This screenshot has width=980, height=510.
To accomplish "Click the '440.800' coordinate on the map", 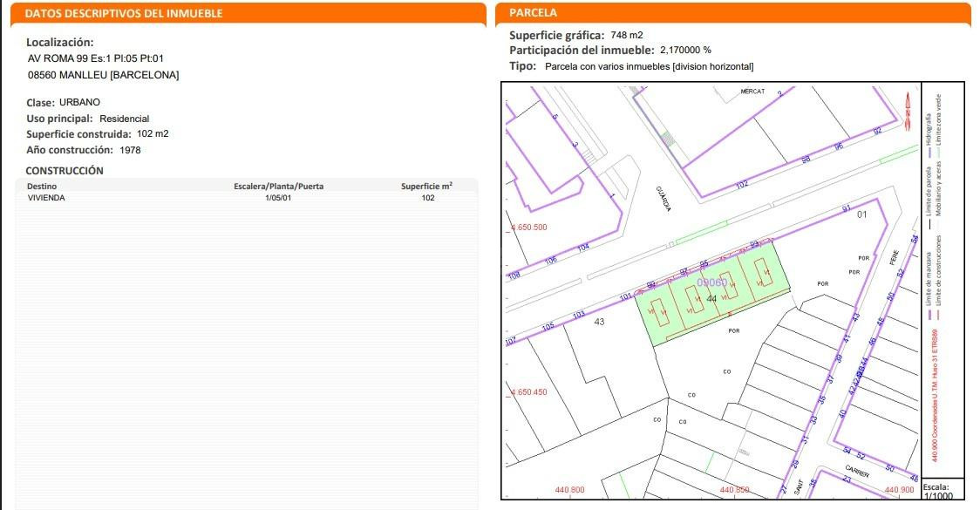I will [x=570, y=490].
